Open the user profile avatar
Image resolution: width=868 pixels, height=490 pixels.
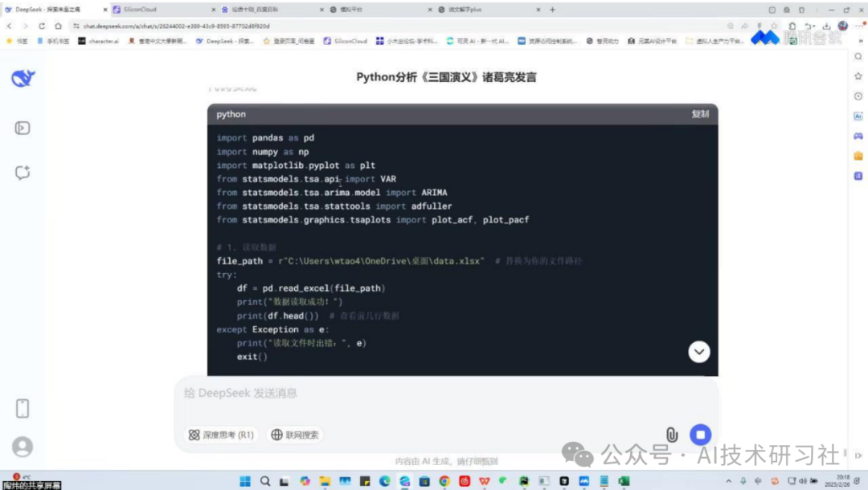(x=23, y=447)
